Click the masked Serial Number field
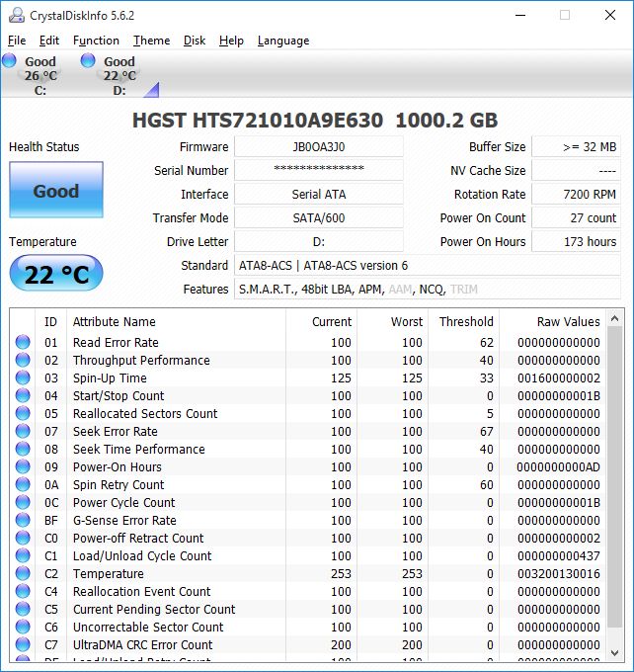The width and height of the screenshot is (634, 672). (319, 171)
